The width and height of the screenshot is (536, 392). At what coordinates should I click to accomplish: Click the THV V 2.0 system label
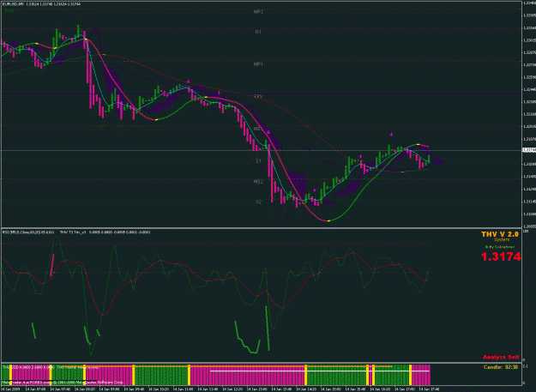coord(500,234)
